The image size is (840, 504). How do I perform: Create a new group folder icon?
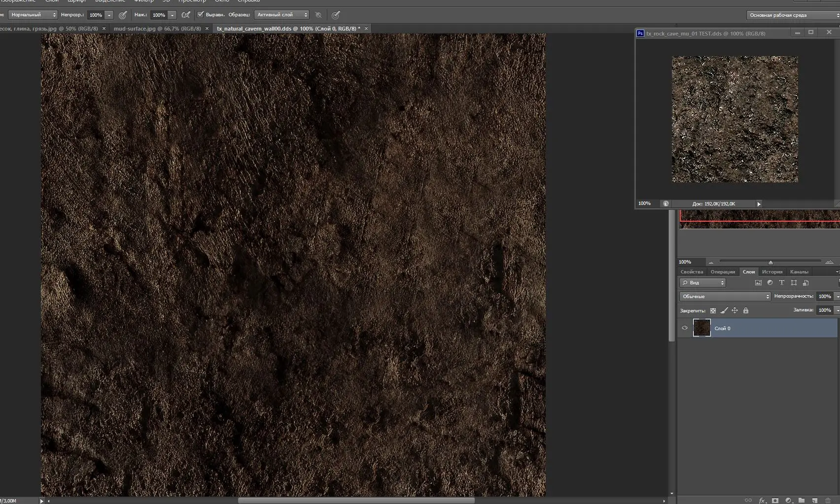coord(802,500)
